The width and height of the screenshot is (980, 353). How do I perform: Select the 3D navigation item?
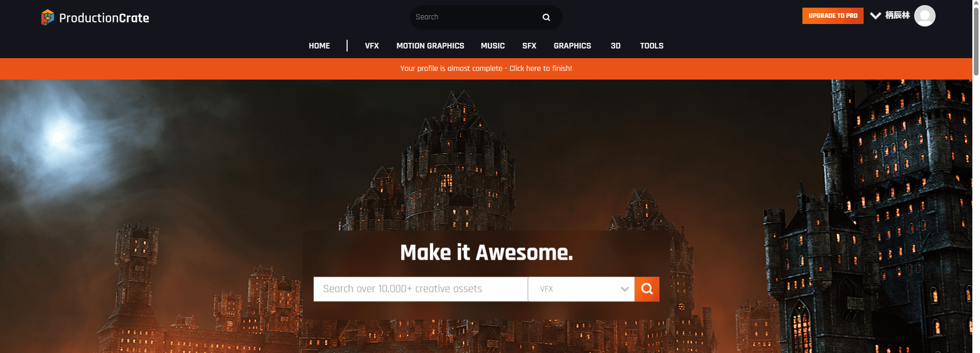616,46
